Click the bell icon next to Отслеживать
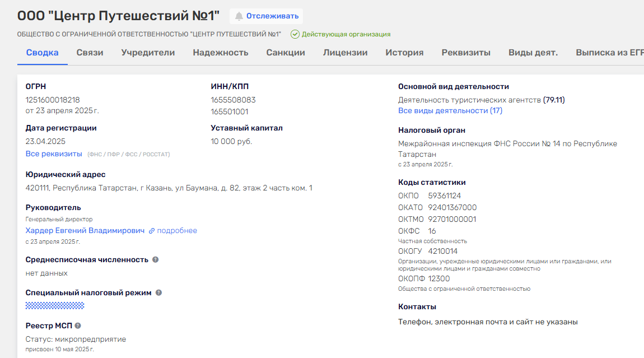The width and height of the screenshot is (644, 358). 239,16
